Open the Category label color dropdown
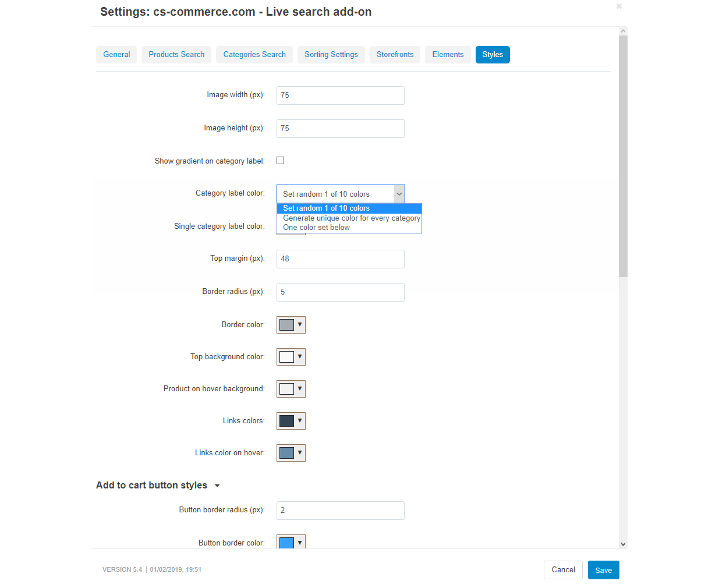 340,194
